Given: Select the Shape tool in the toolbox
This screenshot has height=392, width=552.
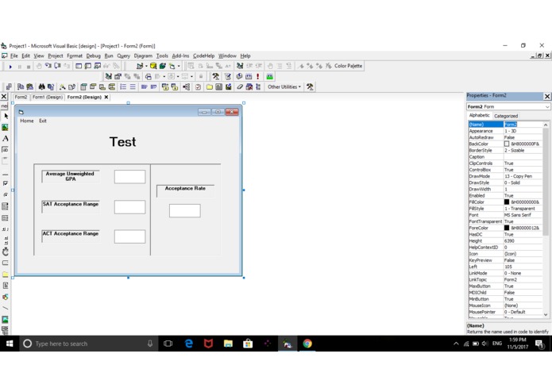Looking at the screenshot, I should [x=6, y=297].
